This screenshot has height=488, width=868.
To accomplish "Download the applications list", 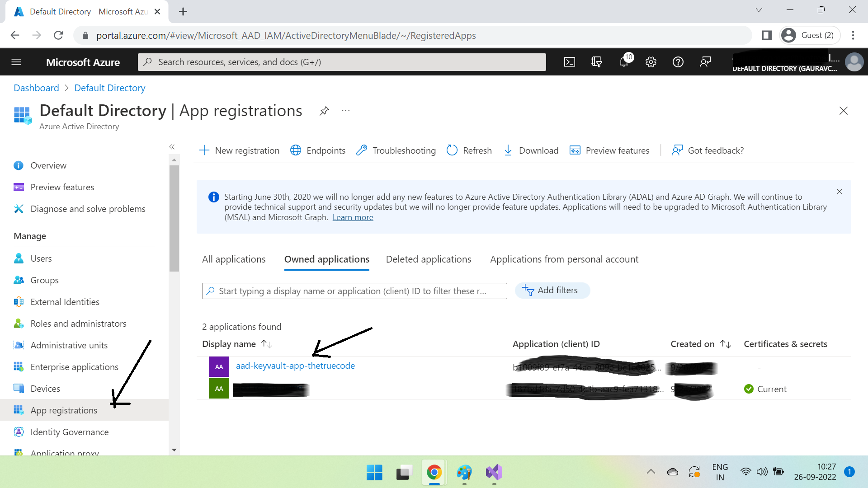I will [531, 150].
